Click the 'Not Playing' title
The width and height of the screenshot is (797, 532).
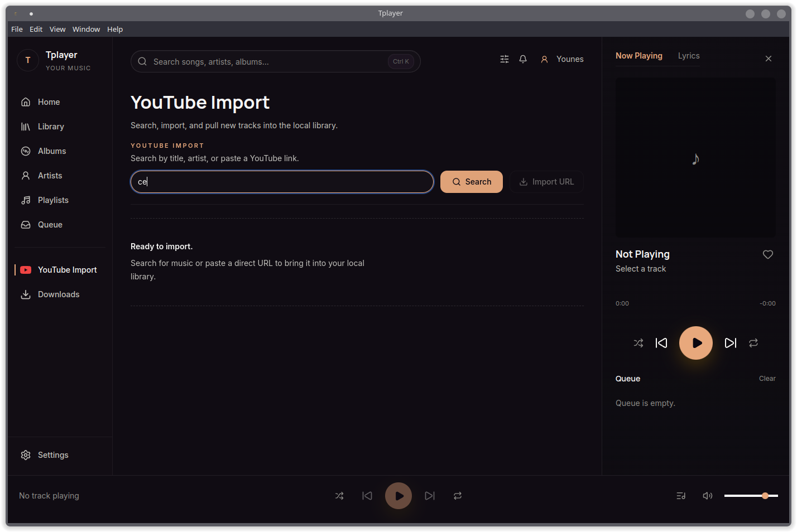tap(642, 254)
